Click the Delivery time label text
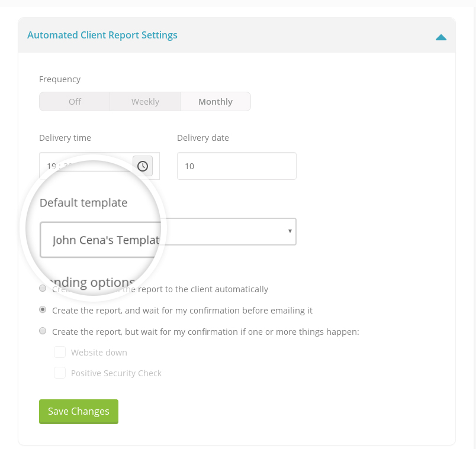476x449 pixels. [x=65, y=138]
